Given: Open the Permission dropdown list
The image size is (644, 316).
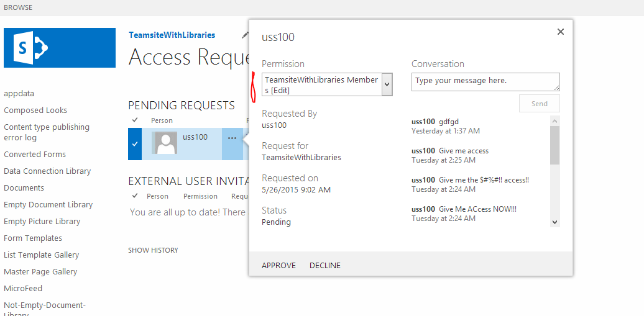Looking at the screenshot, I should 328,84.
